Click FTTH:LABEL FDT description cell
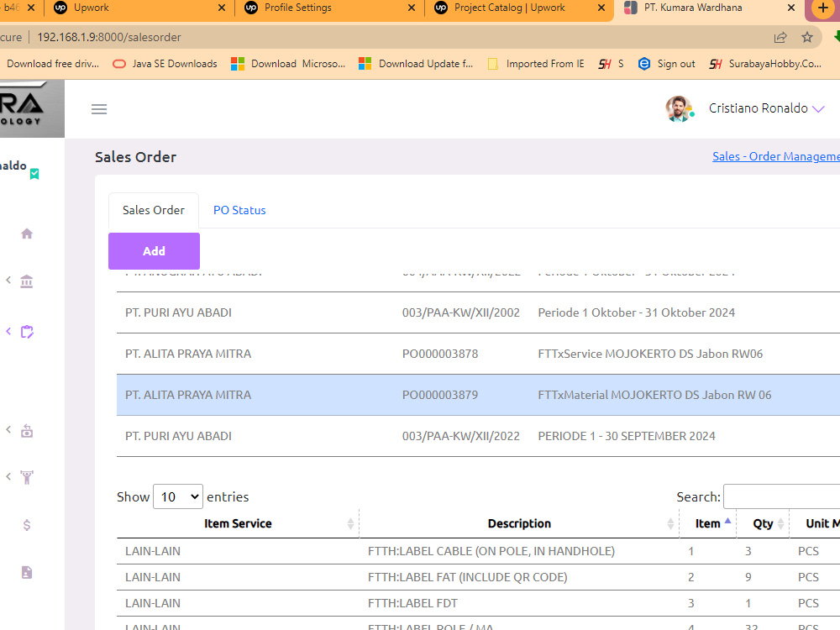The width and height of the screenshot is (840, 630). coord(412,603)
